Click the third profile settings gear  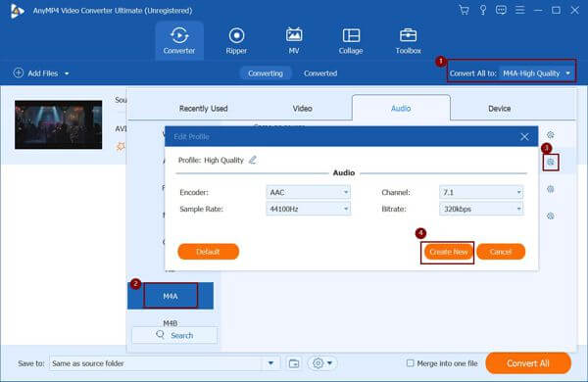tap(550, 189)
